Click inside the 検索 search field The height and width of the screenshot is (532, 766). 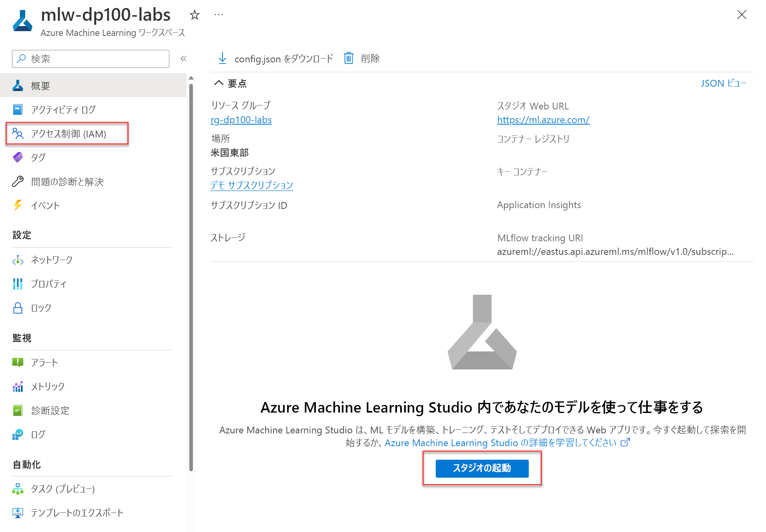click(90, 59)
